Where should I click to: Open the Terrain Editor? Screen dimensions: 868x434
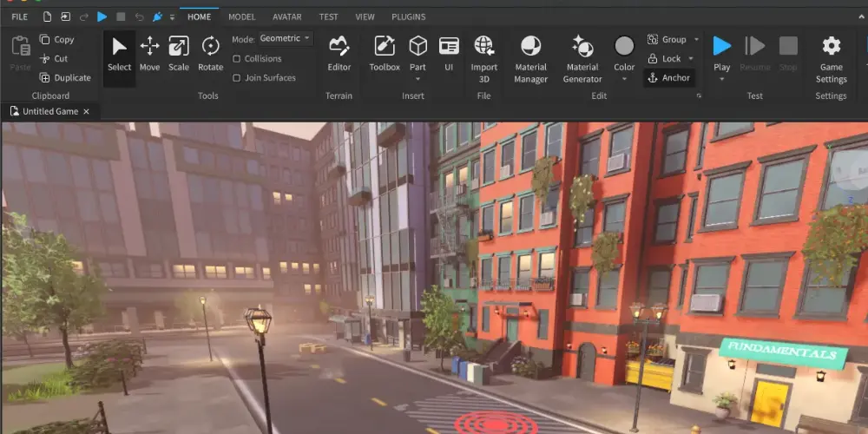pos(339,54)
